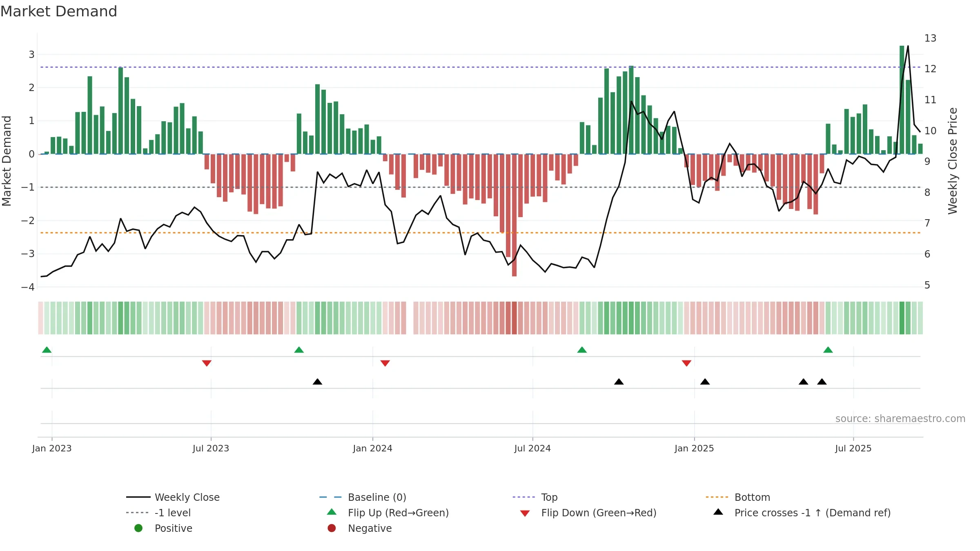
Task: Toggle the Bottom legend line entry
Action: (737, 497)
